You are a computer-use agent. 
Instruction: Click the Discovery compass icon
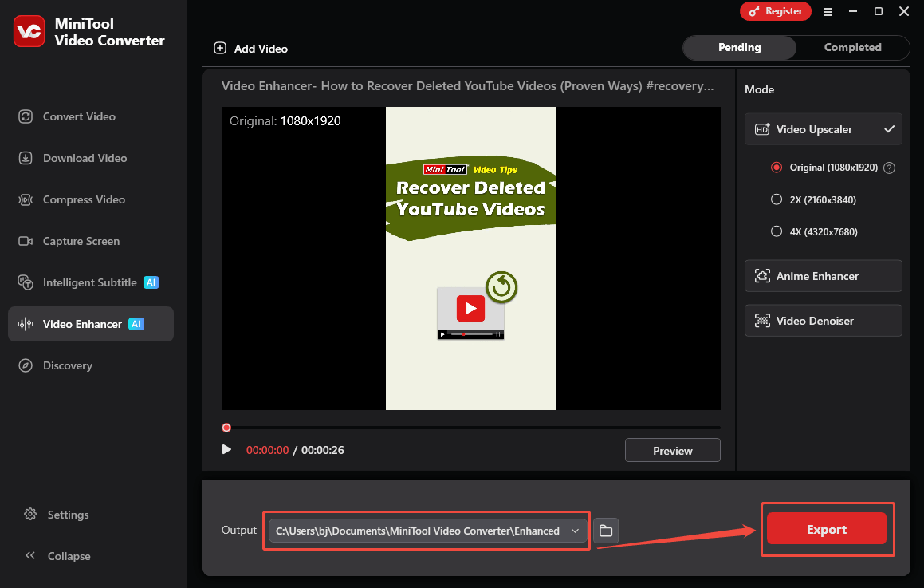[26, 365]
